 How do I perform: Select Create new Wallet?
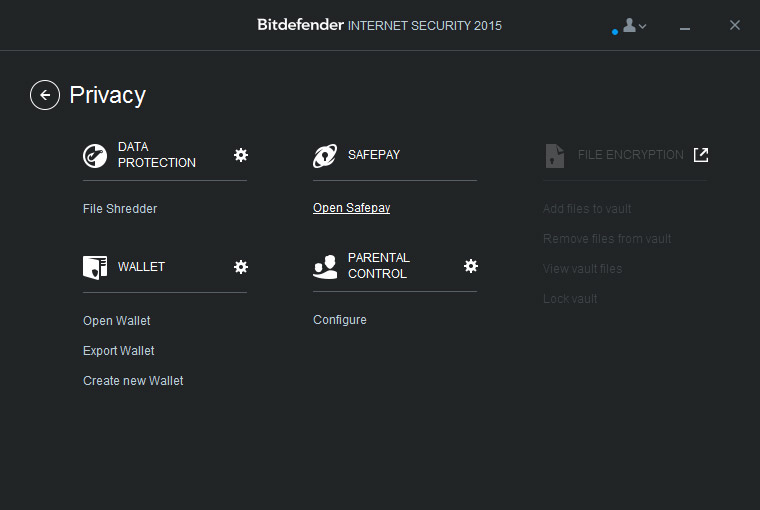tap(133, 381)
